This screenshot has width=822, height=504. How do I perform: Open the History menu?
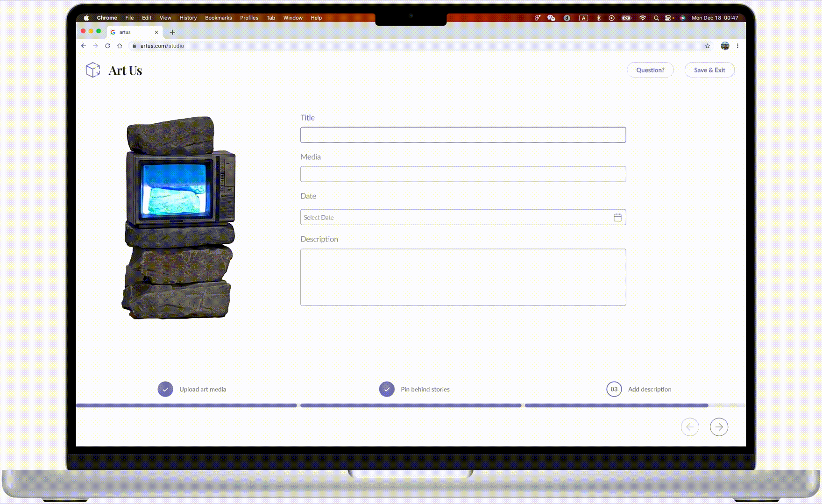(188, 18)
